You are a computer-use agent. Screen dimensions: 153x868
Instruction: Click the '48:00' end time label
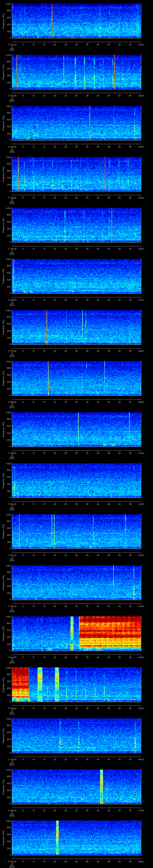click(x=141, y=862)
